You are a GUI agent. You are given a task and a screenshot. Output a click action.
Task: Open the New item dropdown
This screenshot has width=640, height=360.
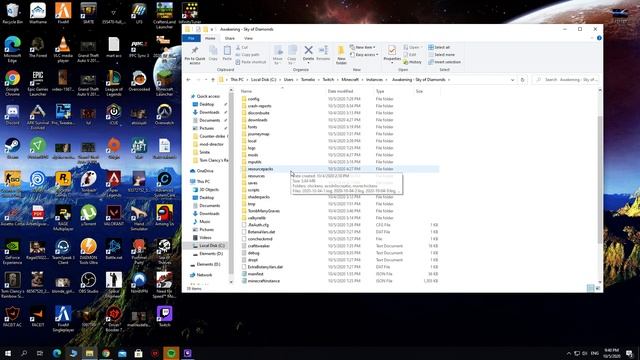point(362,47)
